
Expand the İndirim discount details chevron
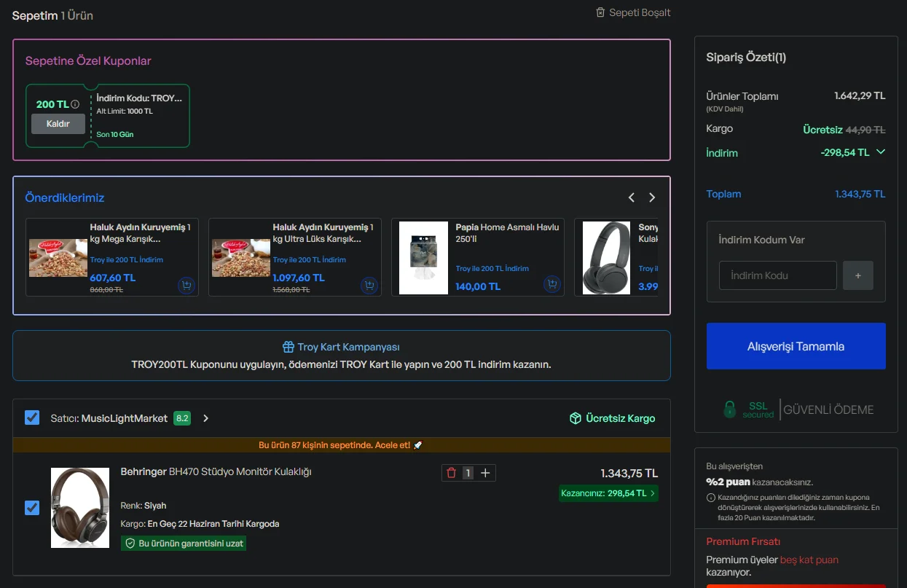881,152
